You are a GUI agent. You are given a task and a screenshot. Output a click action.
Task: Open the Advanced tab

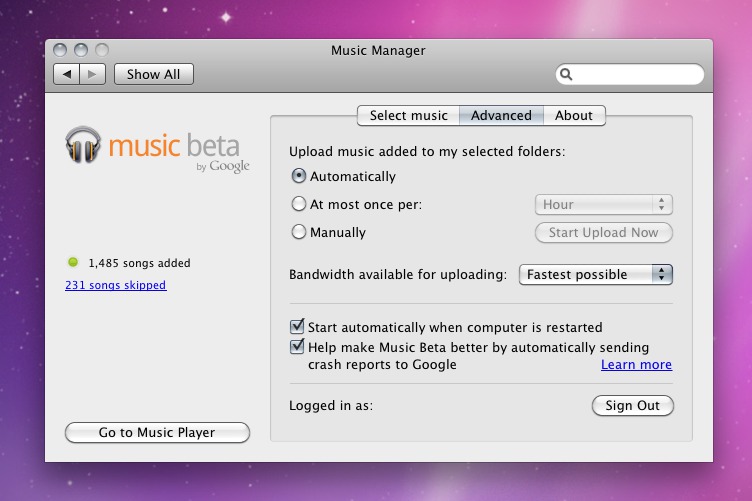coord(501,116)
